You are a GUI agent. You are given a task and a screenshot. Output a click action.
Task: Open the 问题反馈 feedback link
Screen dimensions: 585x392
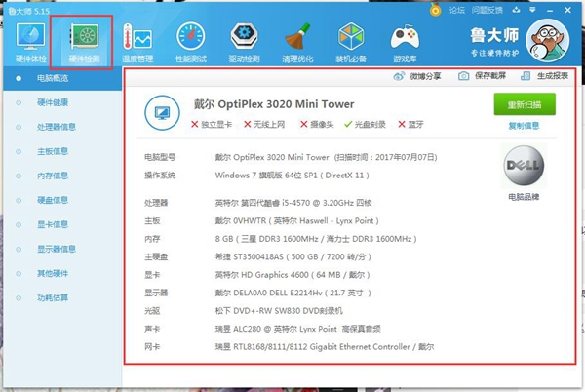(x=487, y=10)
